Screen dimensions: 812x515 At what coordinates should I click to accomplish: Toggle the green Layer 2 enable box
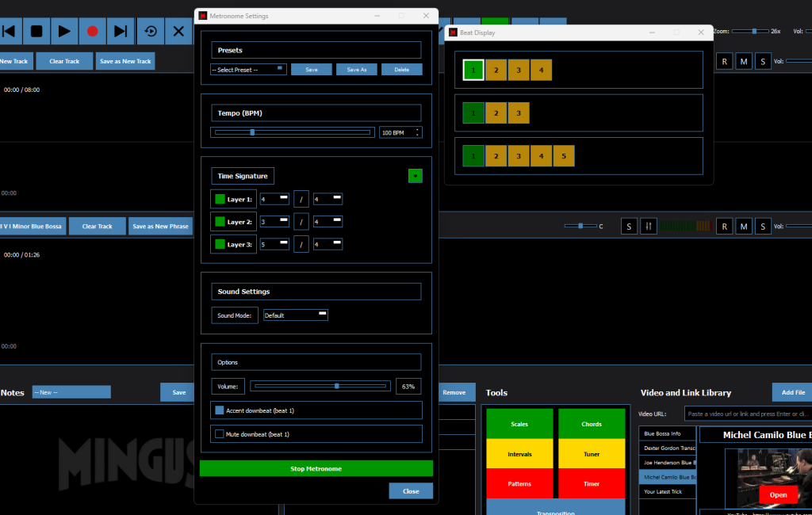pyautogui.click(x=219, y=222)
